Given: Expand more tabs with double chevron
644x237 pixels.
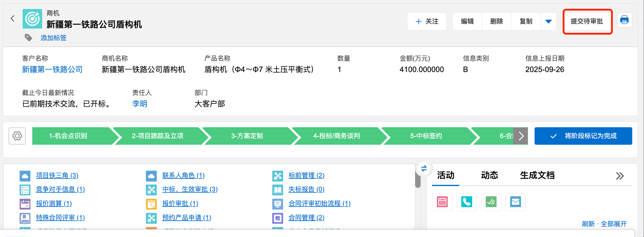Looking at the screenshot, I should [x=620, y=176].
